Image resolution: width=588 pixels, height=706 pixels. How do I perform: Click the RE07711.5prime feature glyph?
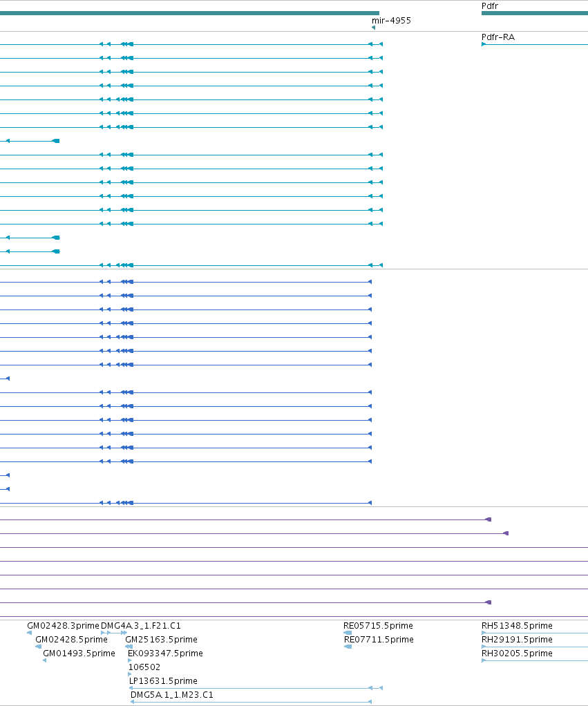tap(348, 647)
